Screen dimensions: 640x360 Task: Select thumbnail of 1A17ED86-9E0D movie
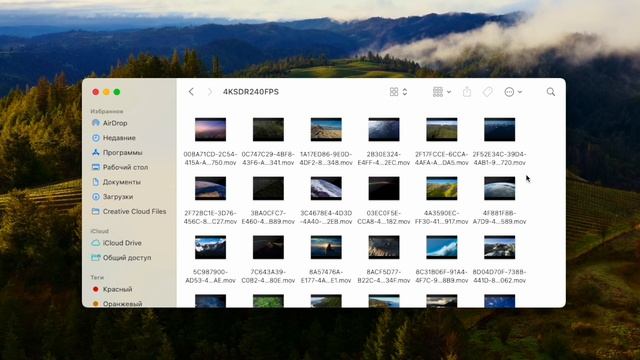326,129
